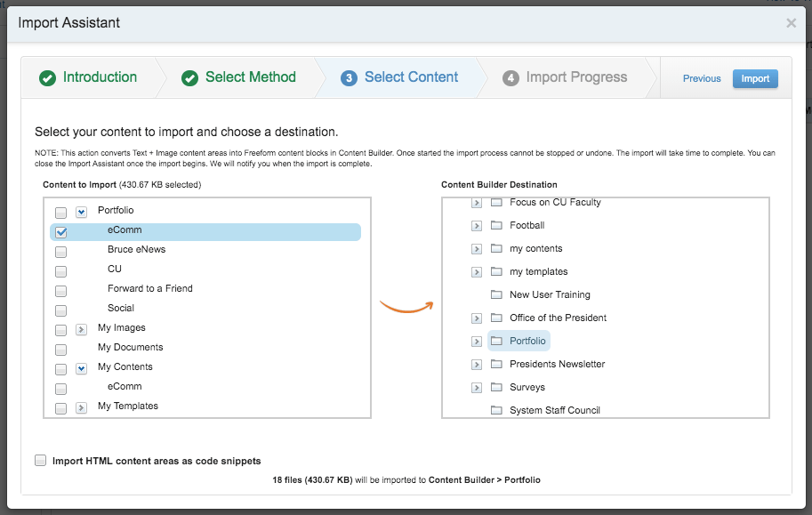Collapse the Portfolio tree item
This screenshot has width=812, height=515.
[81, 213]
